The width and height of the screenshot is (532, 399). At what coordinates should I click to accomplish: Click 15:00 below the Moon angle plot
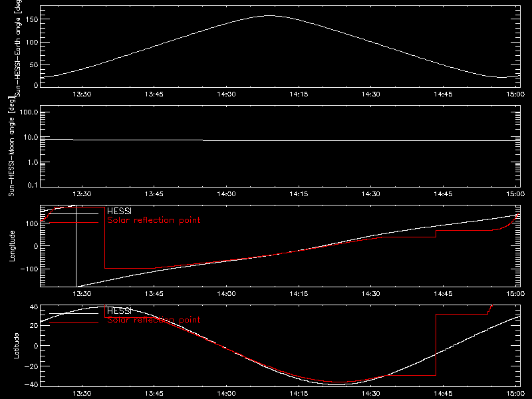515,194
